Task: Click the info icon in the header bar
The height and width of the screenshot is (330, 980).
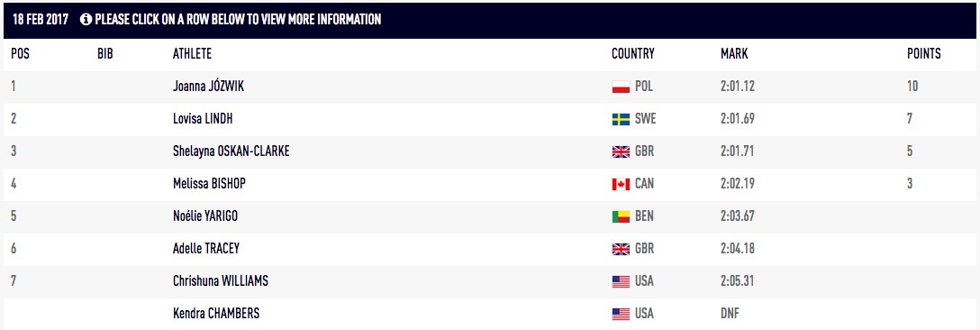Action: click(86, 20)
